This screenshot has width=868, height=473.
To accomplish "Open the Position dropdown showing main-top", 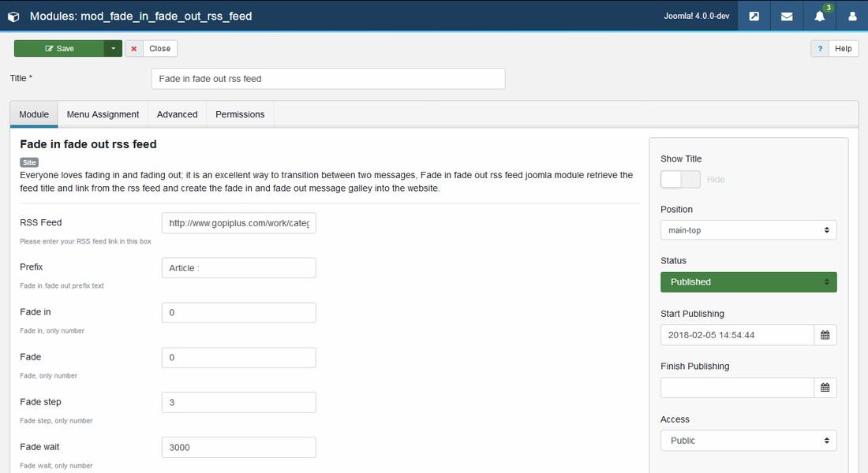I will (x=748, y=230).
